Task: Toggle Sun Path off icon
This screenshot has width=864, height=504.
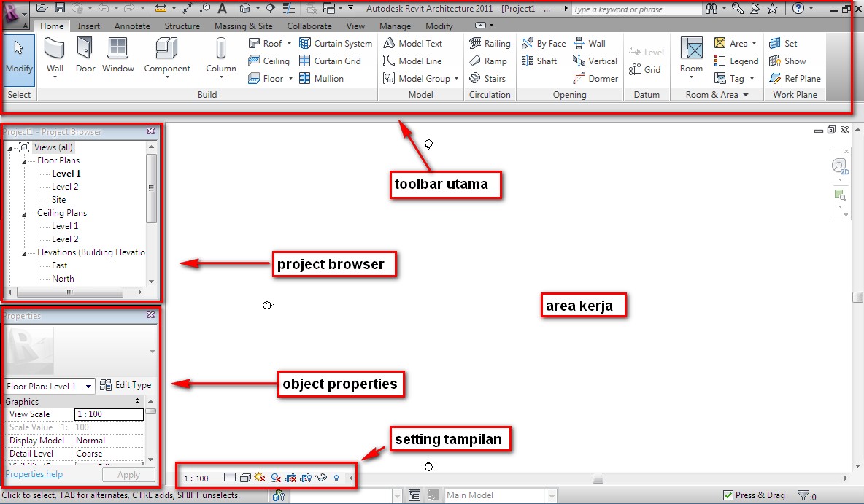Action: 260,478
